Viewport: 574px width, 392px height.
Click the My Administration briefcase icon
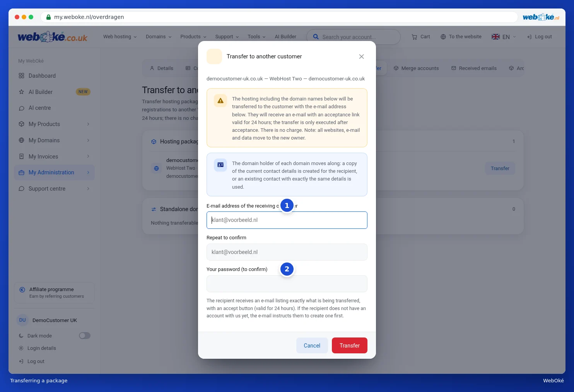tap(21, 173)
